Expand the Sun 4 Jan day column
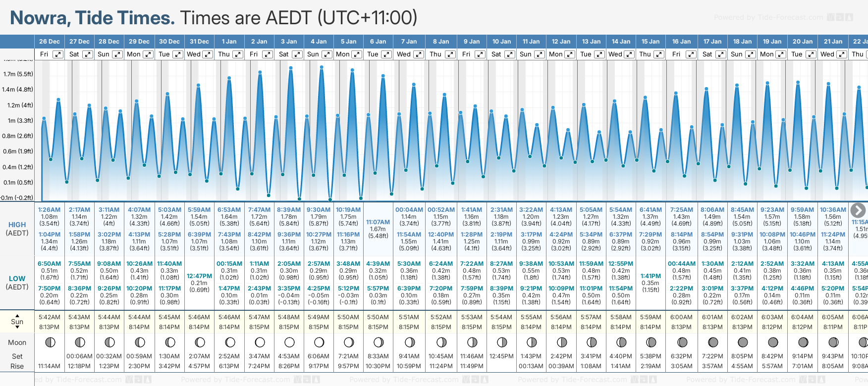The width and height of the screenshot is (868, 386). coord(327,54)
